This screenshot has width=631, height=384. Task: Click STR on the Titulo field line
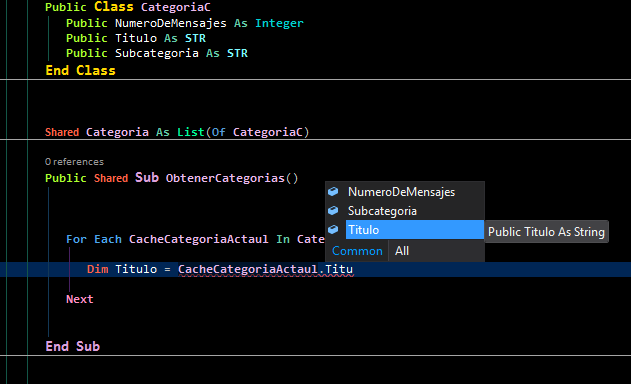[x=196, y=38]
